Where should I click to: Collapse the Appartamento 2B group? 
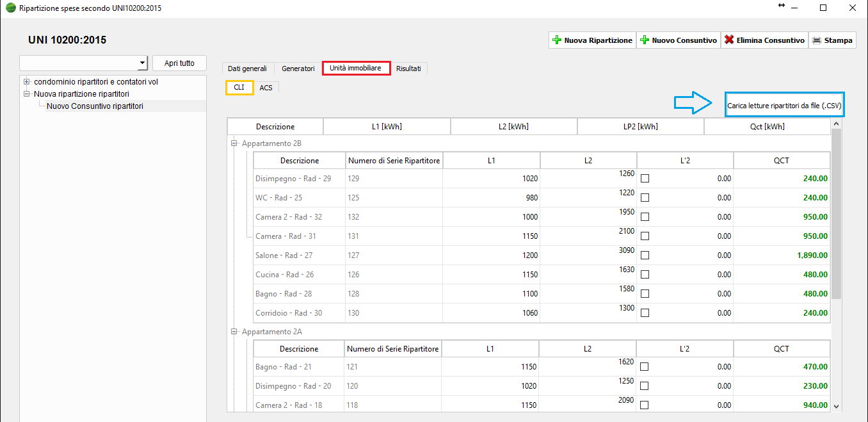click(x=234, y=143)
